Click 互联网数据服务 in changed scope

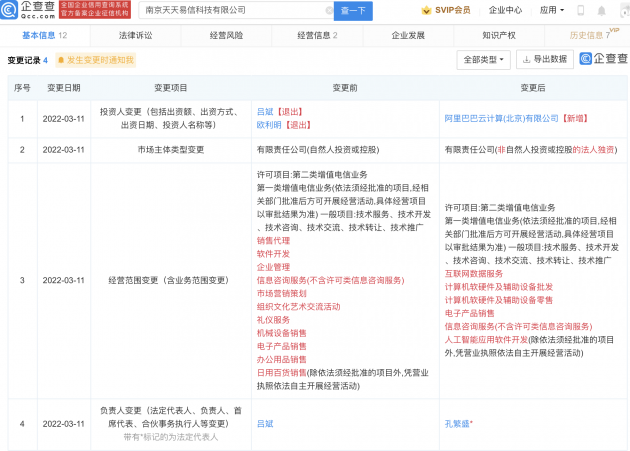(x=474, y=274)
